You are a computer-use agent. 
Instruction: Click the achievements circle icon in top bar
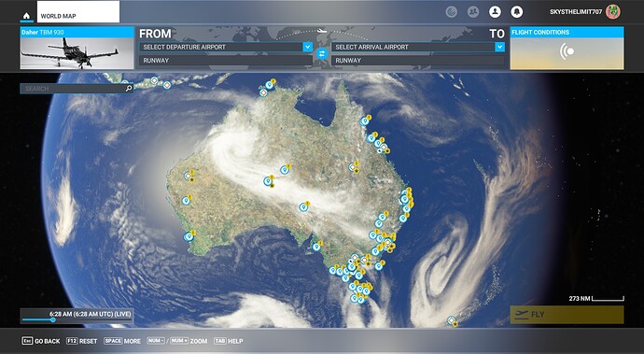pos(452,12)
